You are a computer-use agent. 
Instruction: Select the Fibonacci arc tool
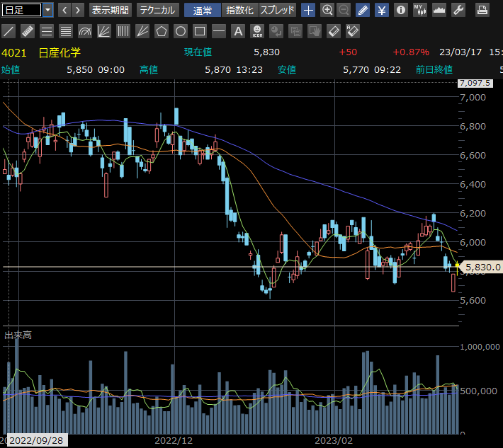tap(85, 31)
